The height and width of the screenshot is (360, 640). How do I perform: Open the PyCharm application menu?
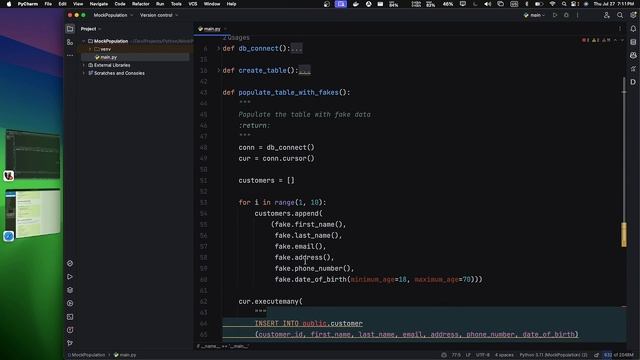tap(28, 4)
